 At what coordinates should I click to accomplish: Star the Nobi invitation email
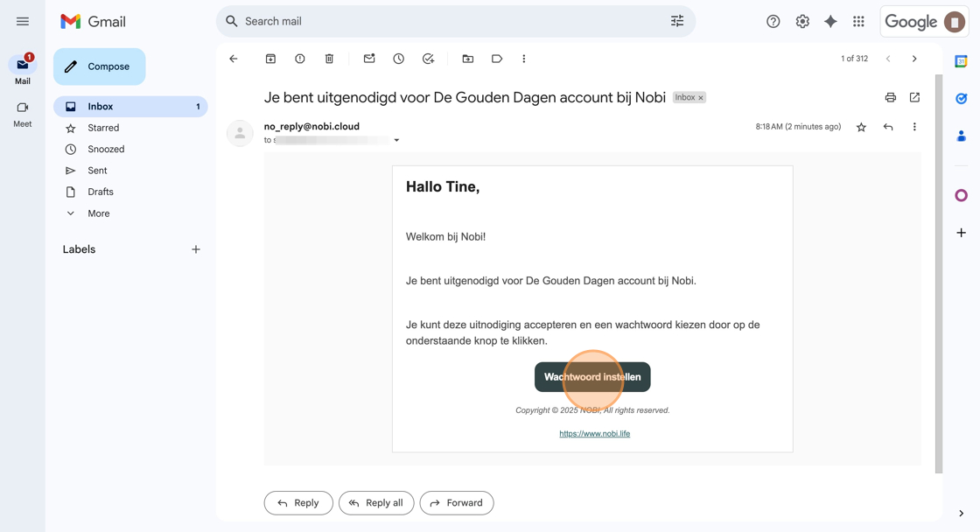[861, 127]
